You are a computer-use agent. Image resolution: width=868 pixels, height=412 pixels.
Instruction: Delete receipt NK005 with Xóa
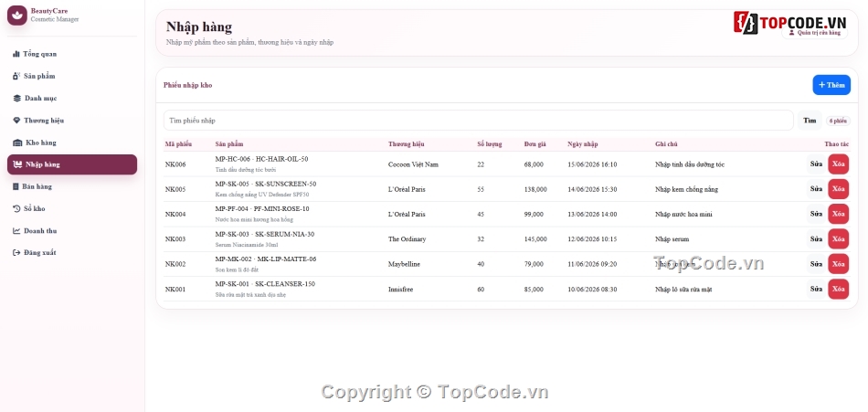click(x=838, y=189)
